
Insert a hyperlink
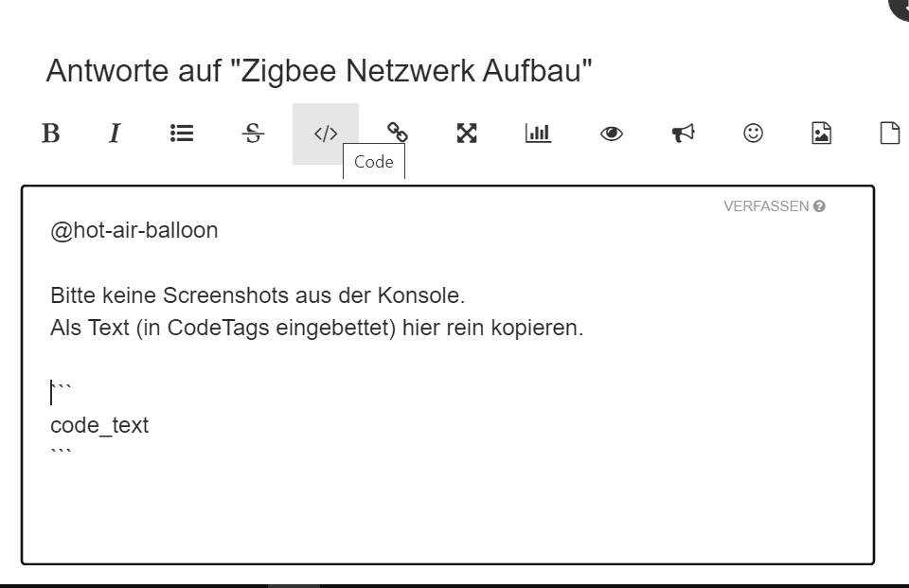click(x=397, y=133)
